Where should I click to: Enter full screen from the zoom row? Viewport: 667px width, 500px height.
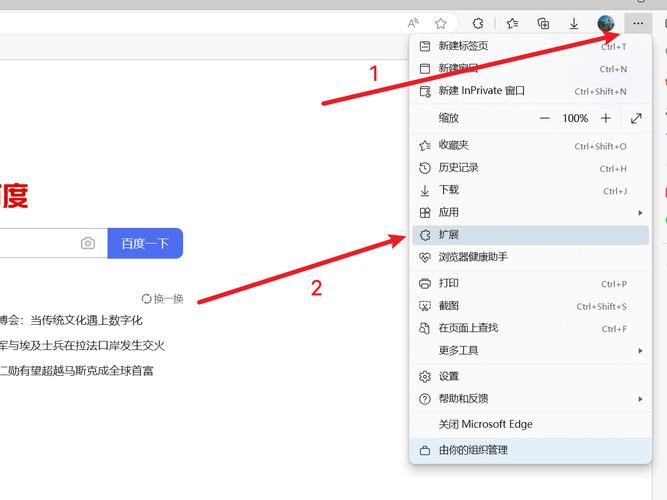636,118
